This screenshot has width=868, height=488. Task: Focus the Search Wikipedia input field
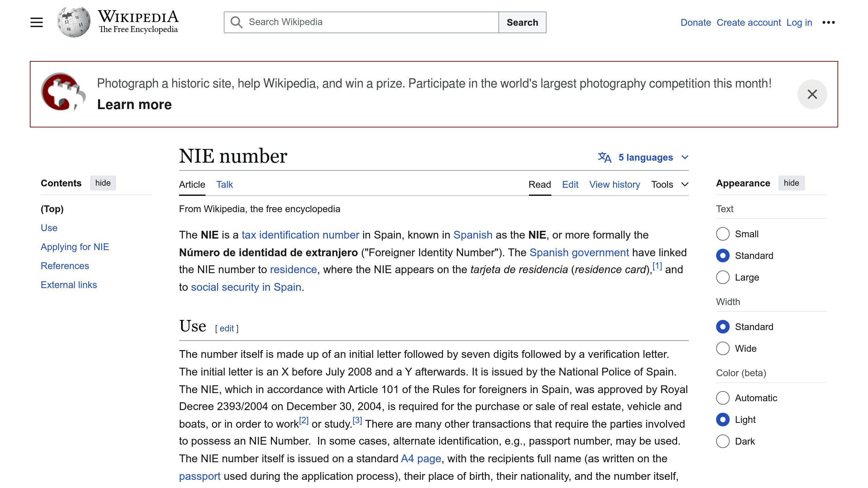click(x=361, y=22)
